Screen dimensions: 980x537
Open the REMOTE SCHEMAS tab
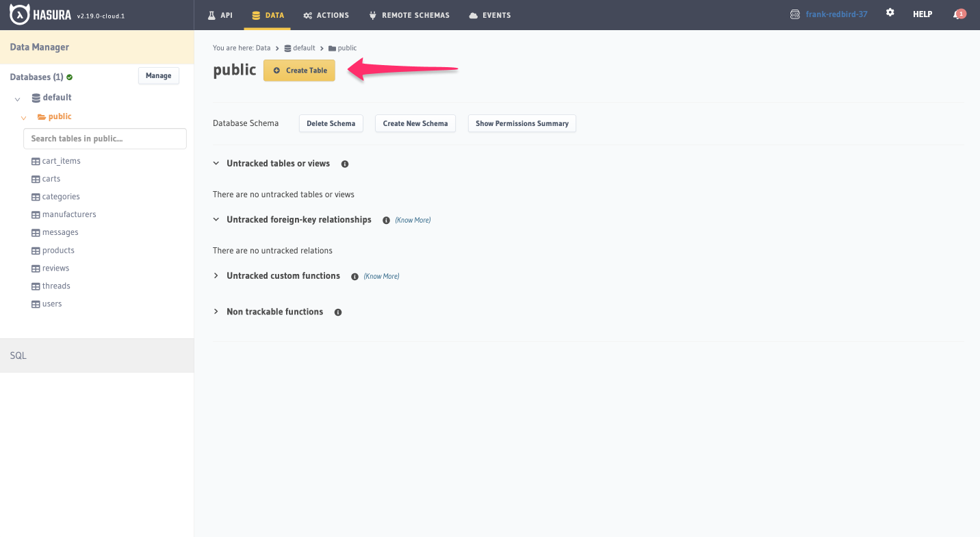(409, 14)
